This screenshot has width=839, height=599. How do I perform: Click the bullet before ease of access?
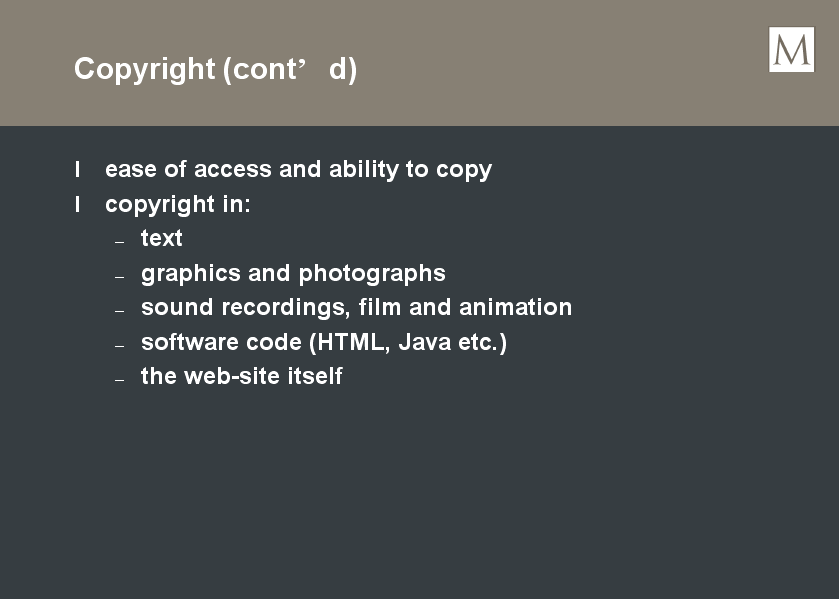78,170
